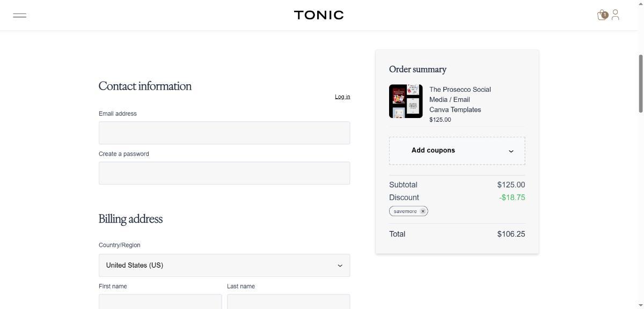Expand the Add coupons section

point(457,151)
